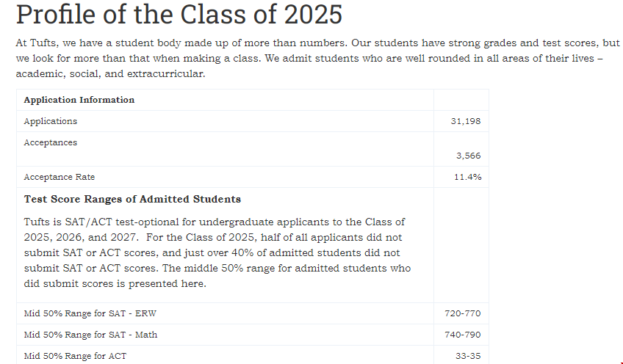Image resolution: width=623 pixels, height=364 pixels.
Task: Click the Applications row label
Action: tap(51, 121)
